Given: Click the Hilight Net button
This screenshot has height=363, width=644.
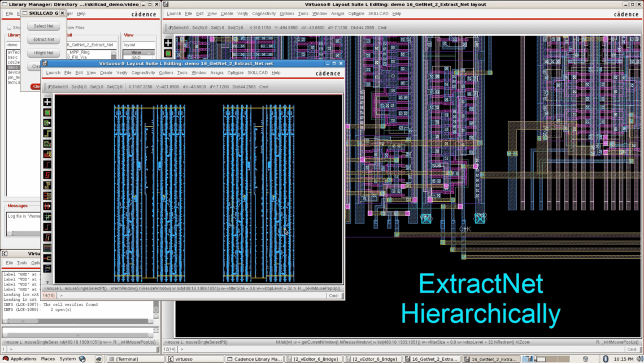Looking at the screenshot, I should pos(43,53).
